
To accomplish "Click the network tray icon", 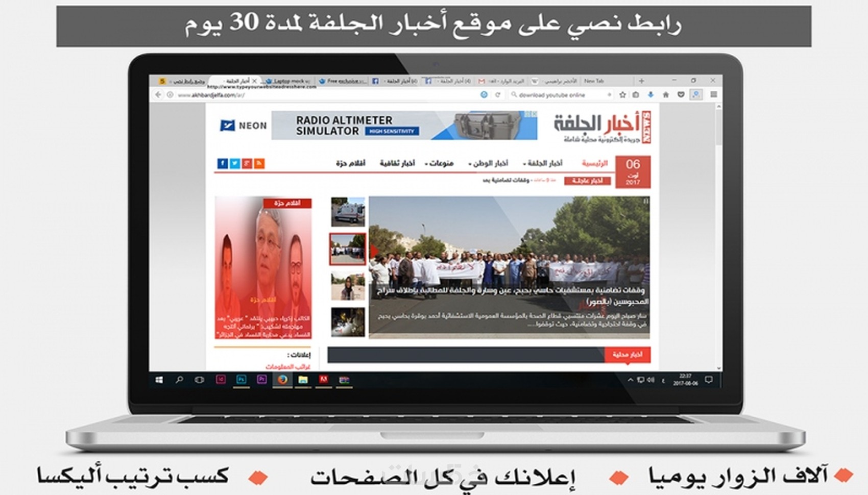I will click(641, 380).
